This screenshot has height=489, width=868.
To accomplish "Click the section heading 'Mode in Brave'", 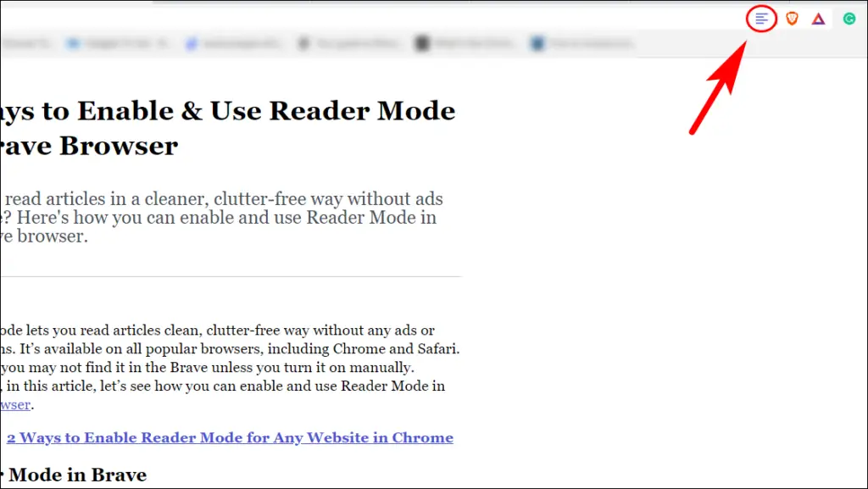I will click(x=77, y=475).
